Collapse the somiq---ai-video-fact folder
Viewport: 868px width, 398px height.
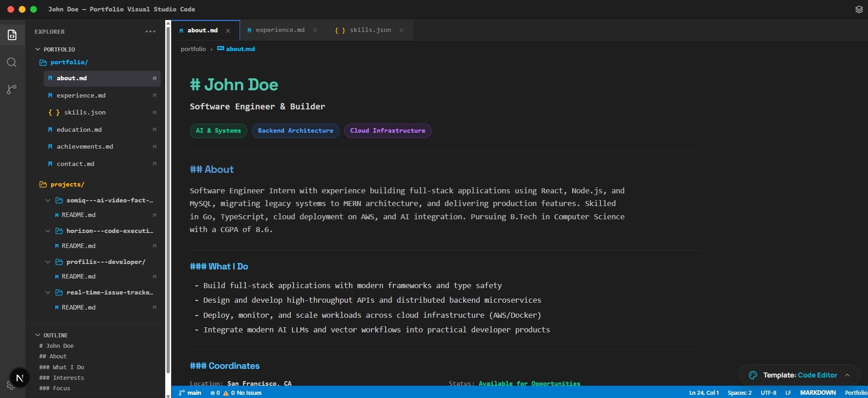pos(47,200)
